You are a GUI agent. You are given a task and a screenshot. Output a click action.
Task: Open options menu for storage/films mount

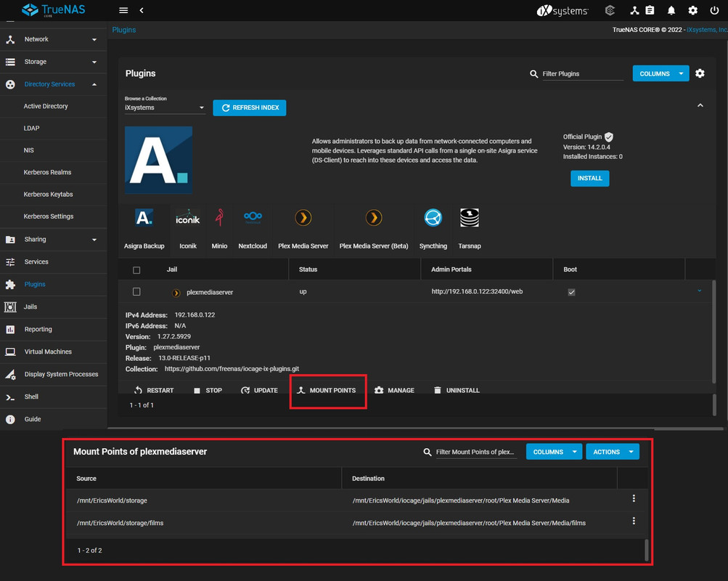pyautogui.click(x=634, y=521)
